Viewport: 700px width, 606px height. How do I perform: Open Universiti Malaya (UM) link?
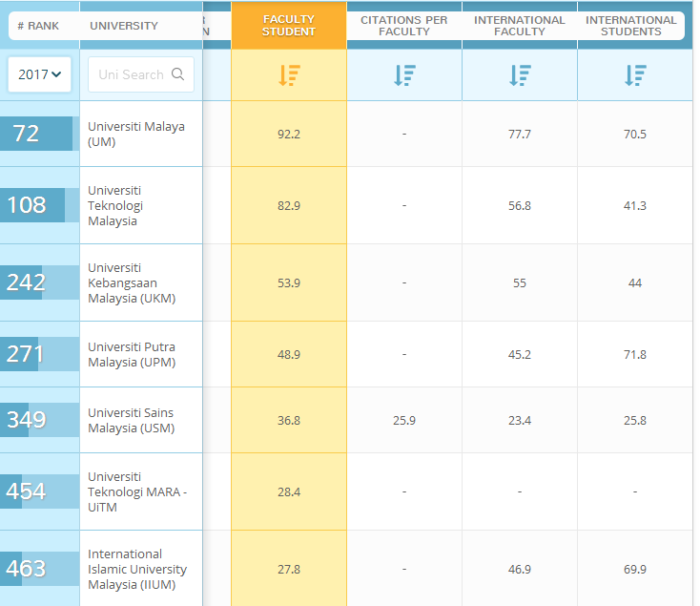(136, 134)
